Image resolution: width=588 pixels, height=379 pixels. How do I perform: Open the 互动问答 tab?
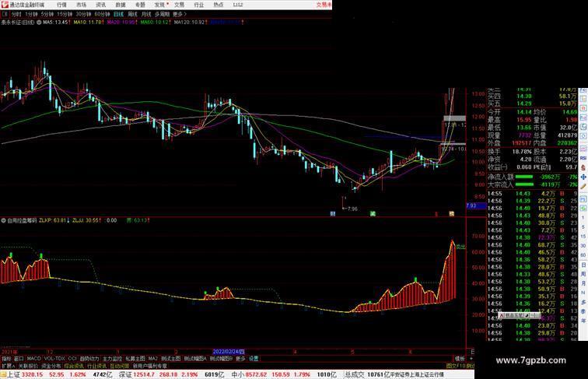120,366
